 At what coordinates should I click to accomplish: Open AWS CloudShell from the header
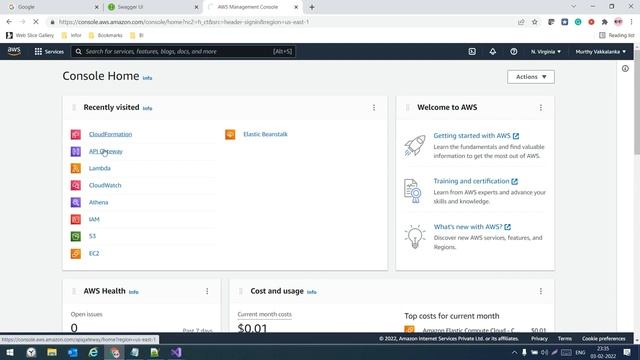472,51
